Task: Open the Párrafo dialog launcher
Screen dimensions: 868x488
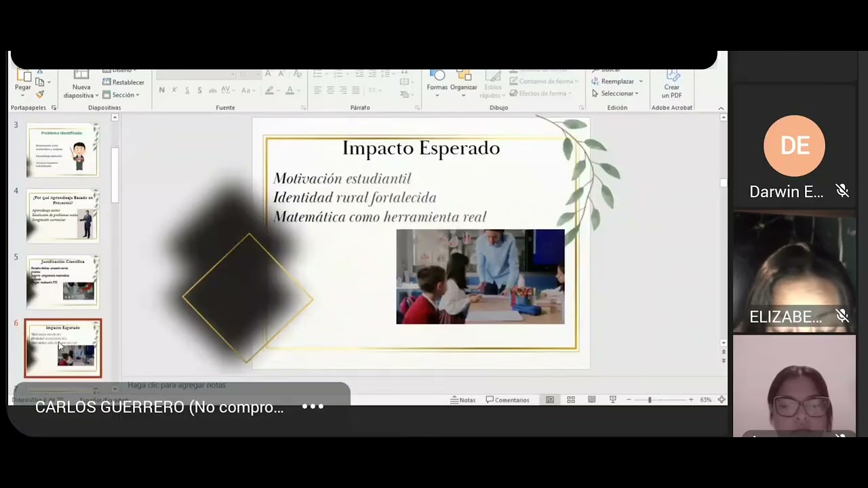Action: coord(417,108)
